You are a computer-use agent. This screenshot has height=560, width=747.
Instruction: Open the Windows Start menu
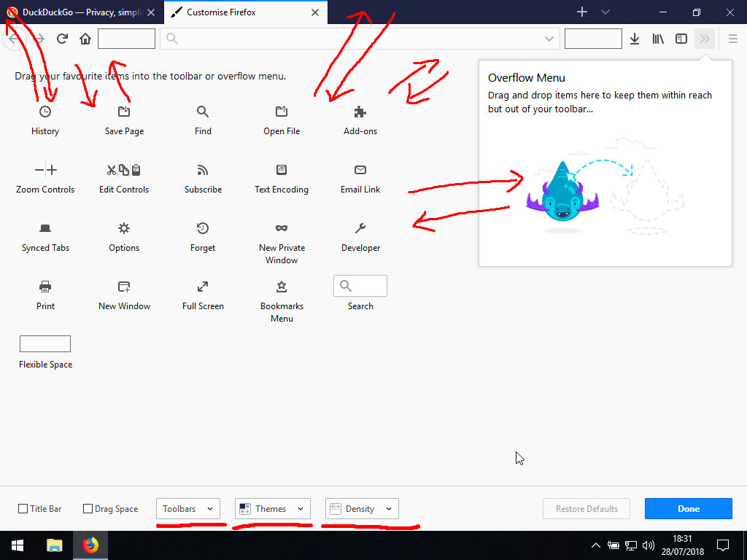pos(18,545)
